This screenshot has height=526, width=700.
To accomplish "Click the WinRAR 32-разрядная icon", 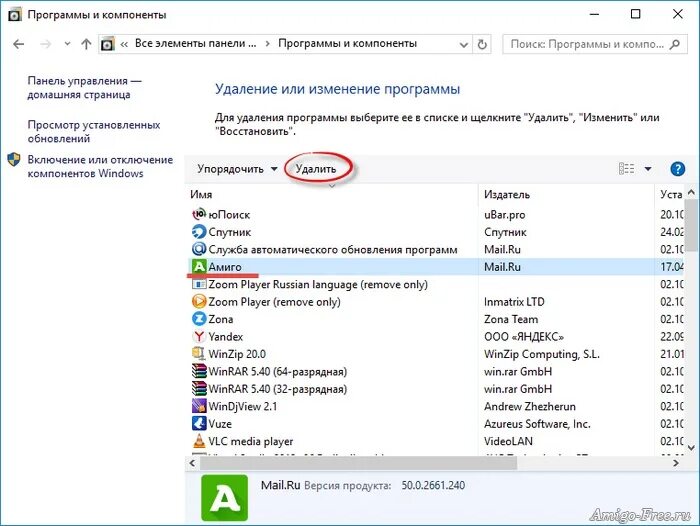I will pyautogui.click(x=199, y=388).
